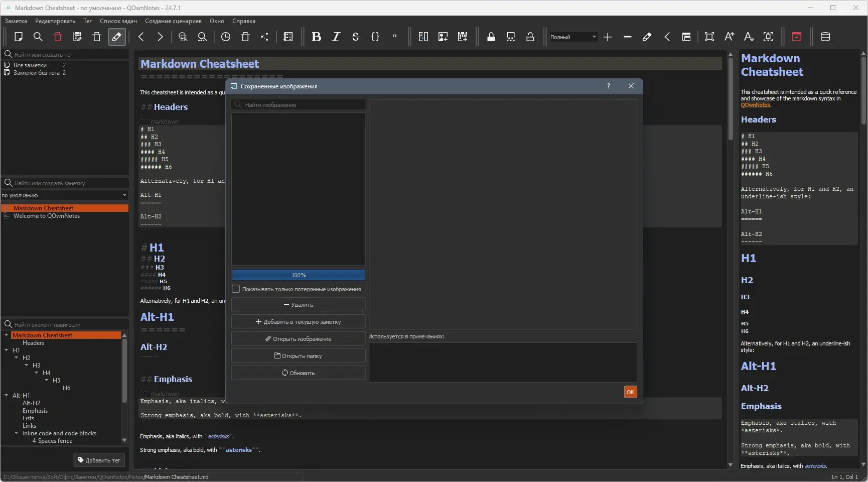
Task: Collapse the Alt-H1 navigation tree node
Action: (x=7, y=396)
